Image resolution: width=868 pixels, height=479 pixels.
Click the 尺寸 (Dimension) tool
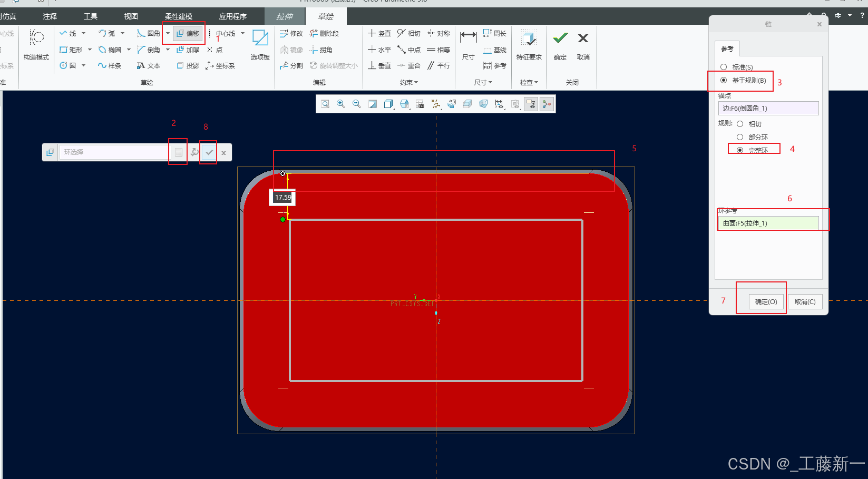pyautogui.click(x=468, y=45)
